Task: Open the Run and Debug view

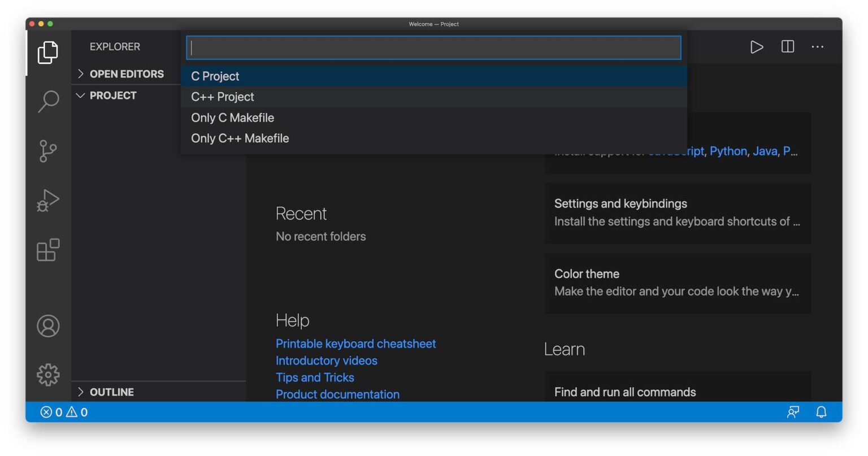Action: [x=49, y=200]
